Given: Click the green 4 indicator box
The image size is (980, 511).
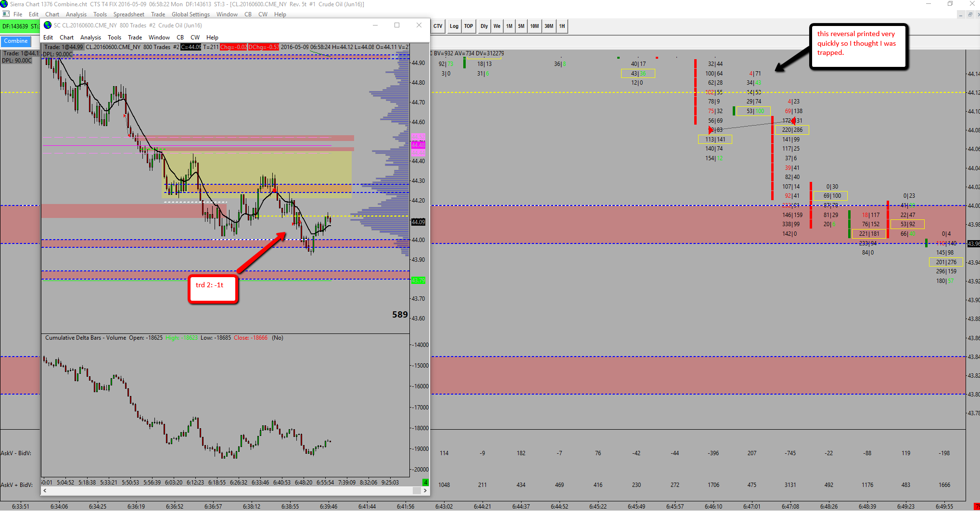Looking at the screenshot, I should click(x=425, y=482).
